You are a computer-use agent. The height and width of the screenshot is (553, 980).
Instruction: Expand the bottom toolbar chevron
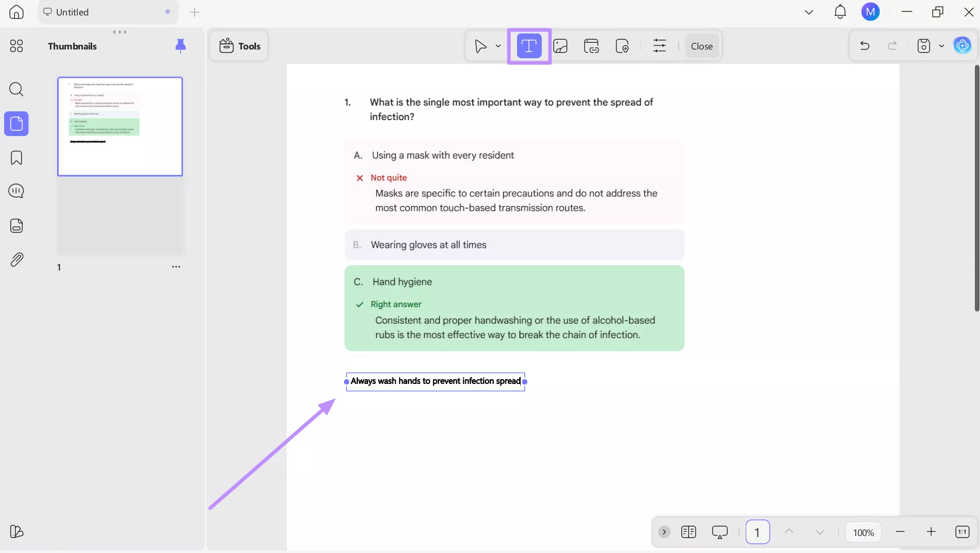(x=664, y=532)
